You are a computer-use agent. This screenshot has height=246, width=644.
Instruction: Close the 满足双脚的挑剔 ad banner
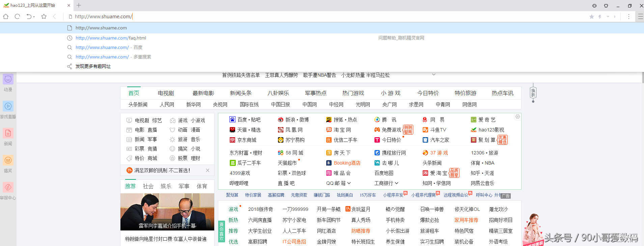point(207,170)
